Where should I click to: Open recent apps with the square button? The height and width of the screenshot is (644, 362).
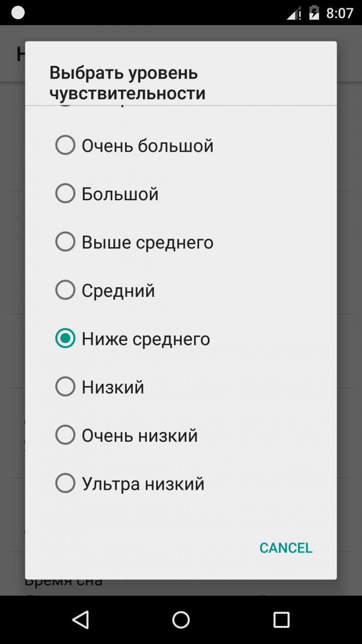click(x=281, y=619)
